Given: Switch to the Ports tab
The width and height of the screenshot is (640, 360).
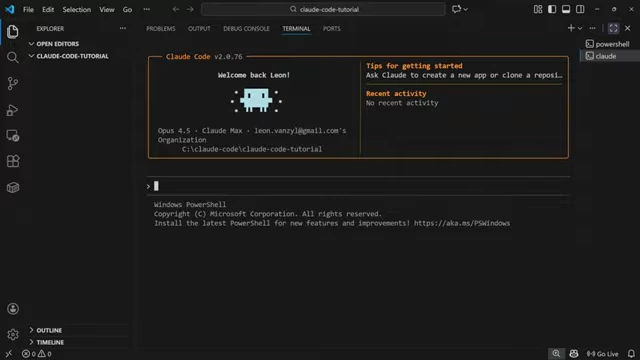Looking at the screenshot, I should coord(331,29).
